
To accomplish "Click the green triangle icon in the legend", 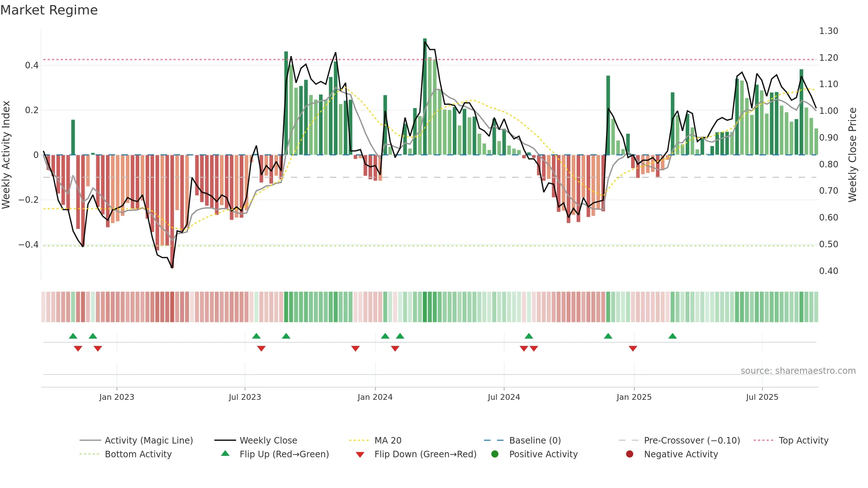I will click(225, 453).
